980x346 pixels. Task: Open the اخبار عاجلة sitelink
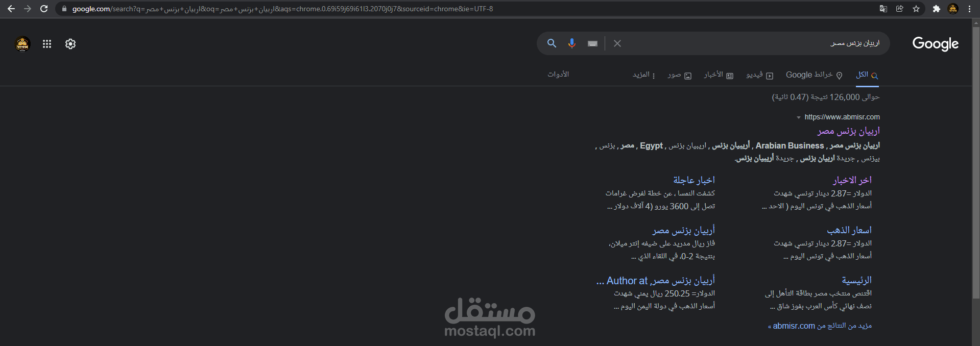[x=694, y=180]
